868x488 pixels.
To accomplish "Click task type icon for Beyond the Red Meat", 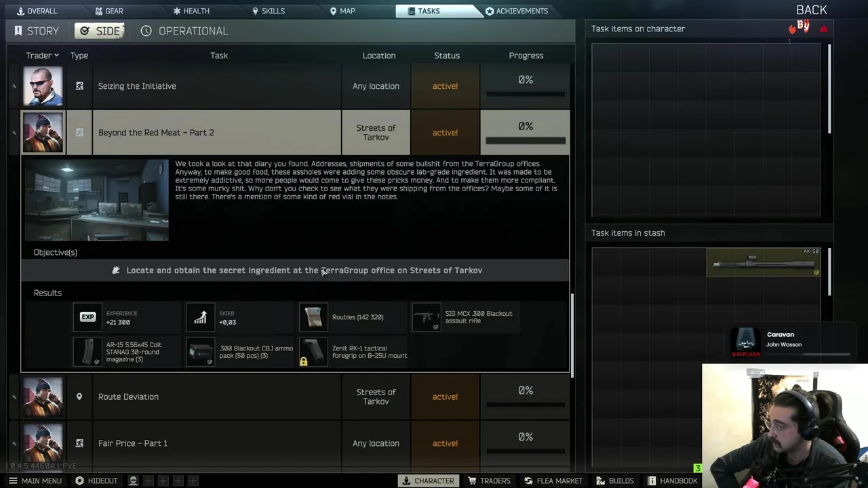I will click(79, 132).
